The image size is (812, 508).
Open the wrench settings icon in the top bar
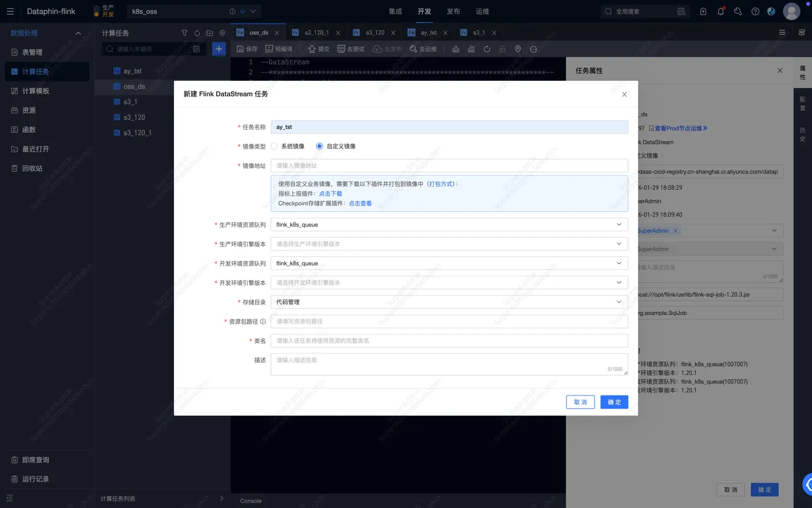point(738,11)
